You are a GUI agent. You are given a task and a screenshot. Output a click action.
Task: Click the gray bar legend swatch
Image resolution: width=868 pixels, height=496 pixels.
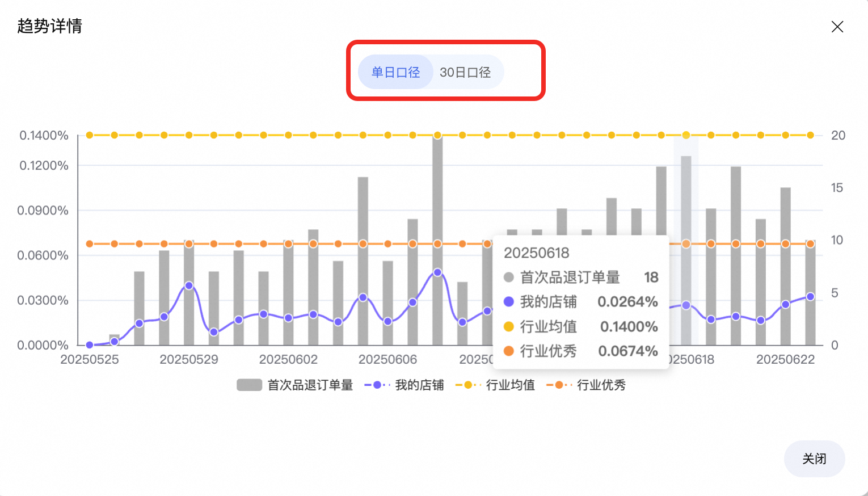pyautogui.click(x=249, y=385)
